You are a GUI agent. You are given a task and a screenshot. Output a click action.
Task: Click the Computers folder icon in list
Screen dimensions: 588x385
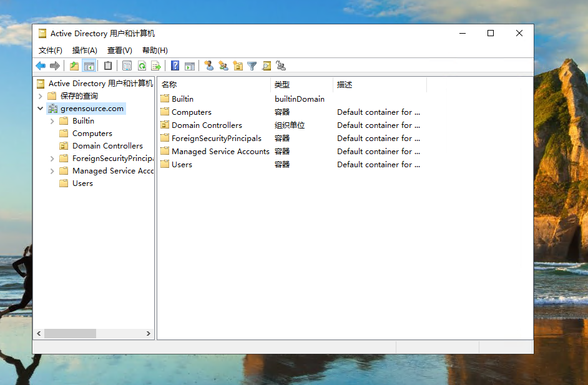click(x=165, y=112)
